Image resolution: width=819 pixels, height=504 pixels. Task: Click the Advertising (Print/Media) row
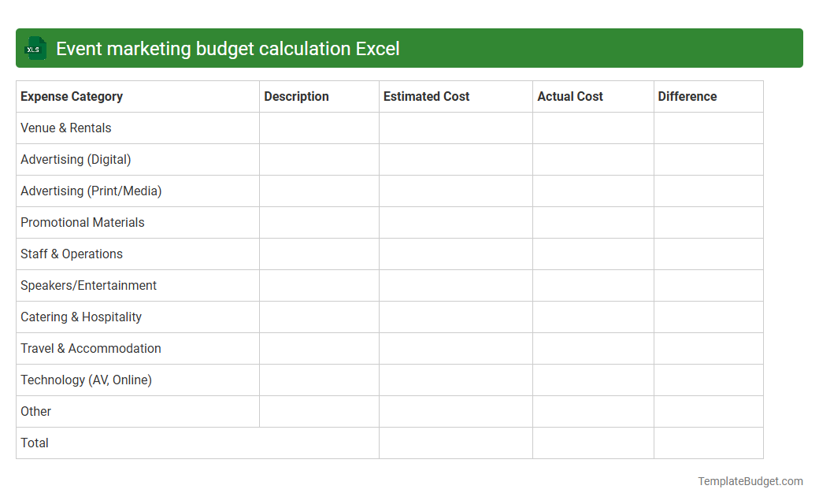91,191
